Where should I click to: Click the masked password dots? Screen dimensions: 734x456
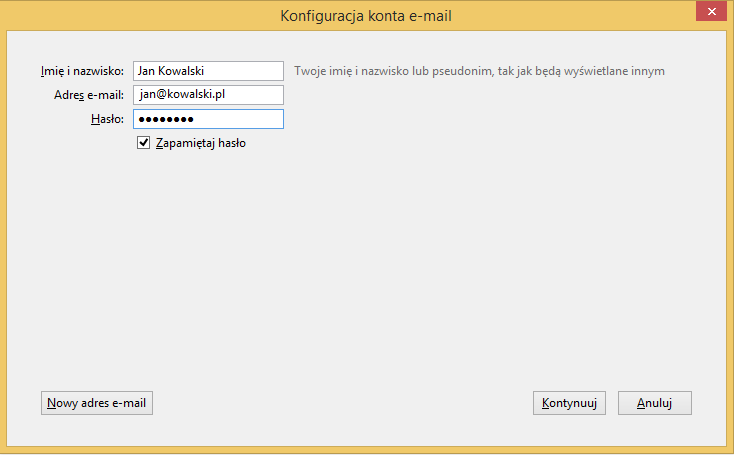[x=166, y=119]
